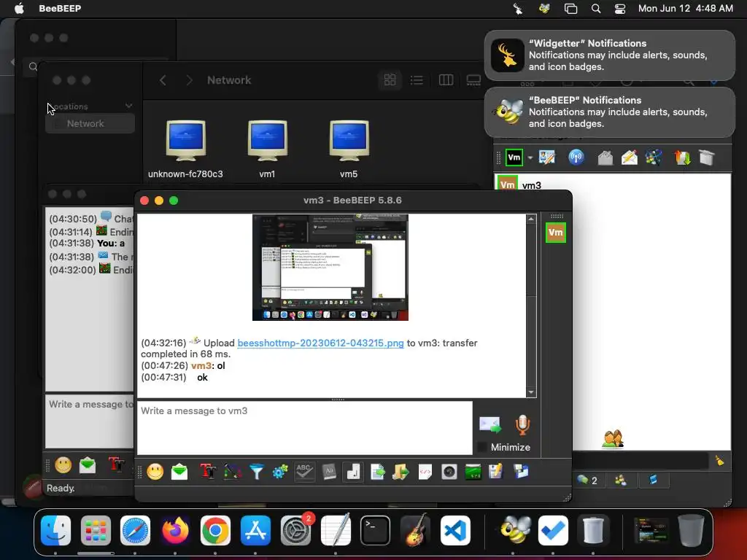
Task: Click the save chat icon with pencil
Action: click(495, 472)
